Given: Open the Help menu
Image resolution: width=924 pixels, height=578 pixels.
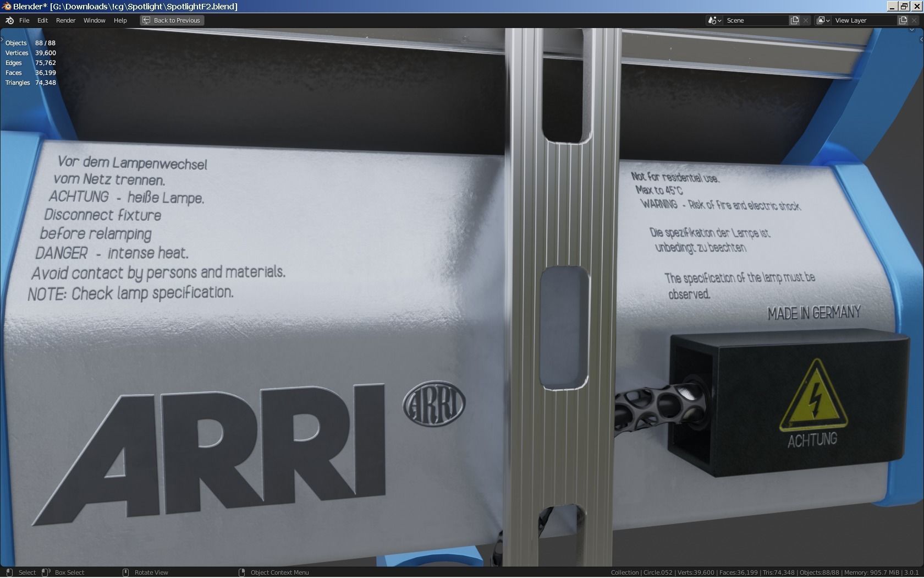Looking at the screenshot, I should point(120,20).
